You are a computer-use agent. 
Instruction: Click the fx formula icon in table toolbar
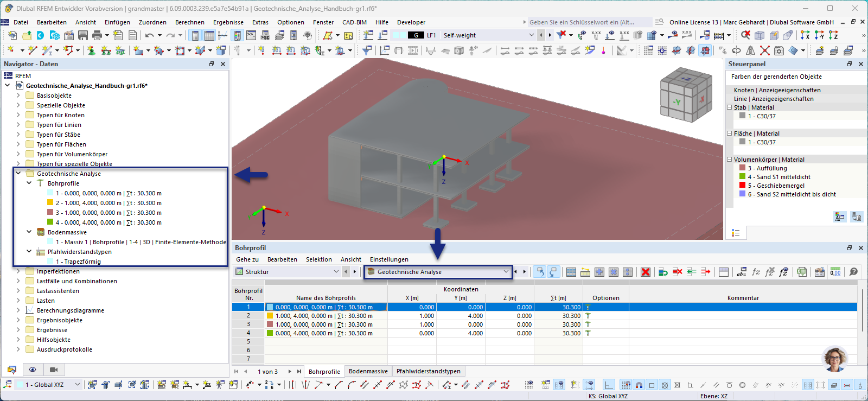[x=756, y=272]
